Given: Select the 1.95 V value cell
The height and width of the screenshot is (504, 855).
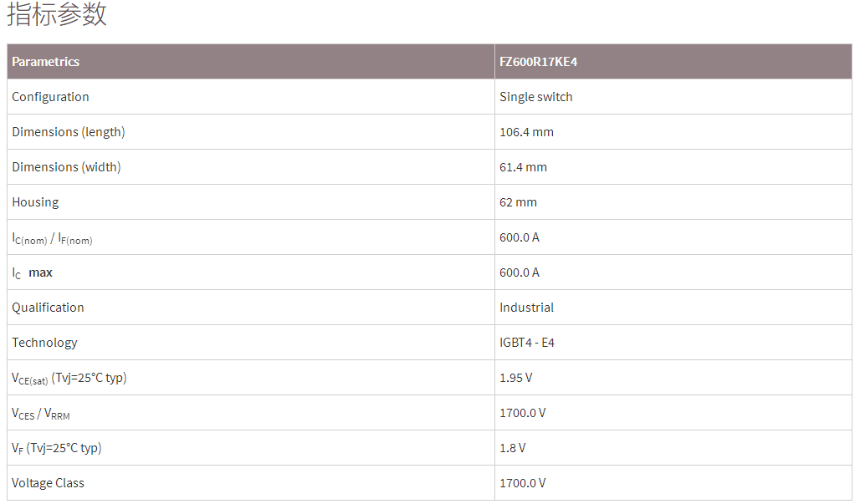Looking at the screenshot, I should (515, 378).
